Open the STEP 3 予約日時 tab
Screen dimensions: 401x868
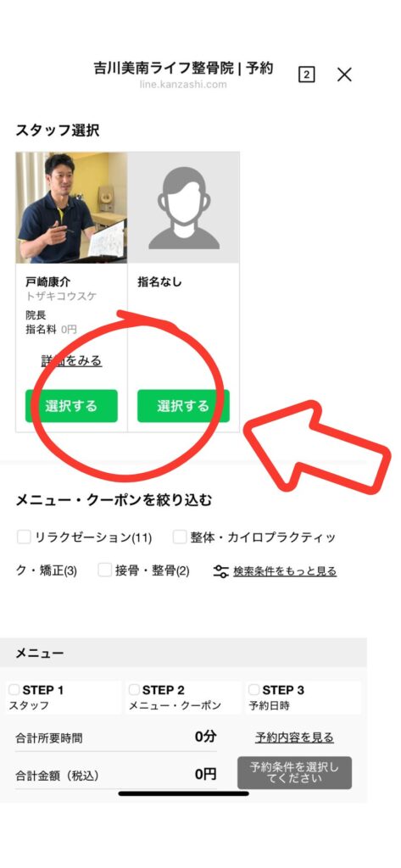tap(303, 698)
